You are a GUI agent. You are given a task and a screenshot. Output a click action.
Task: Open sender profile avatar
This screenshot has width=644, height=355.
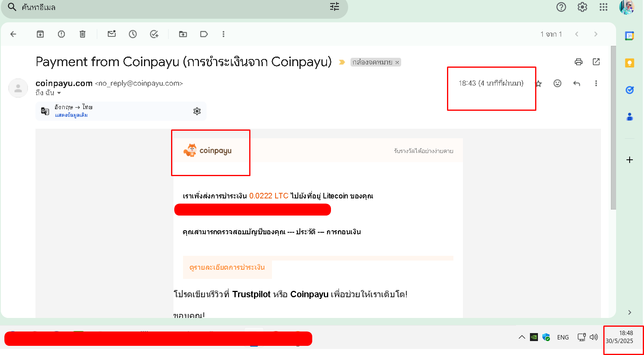(x=18, y=88)
